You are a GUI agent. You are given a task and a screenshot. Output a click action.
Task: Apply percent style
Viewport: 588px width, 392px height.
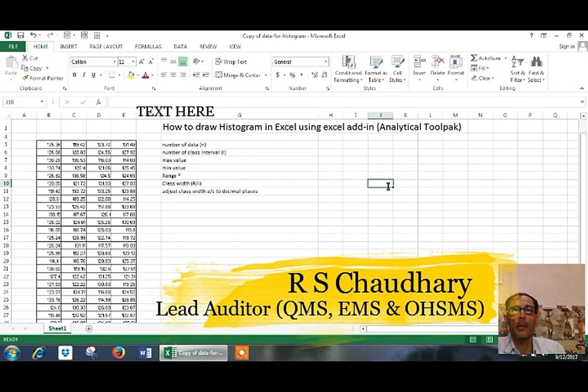292,75
